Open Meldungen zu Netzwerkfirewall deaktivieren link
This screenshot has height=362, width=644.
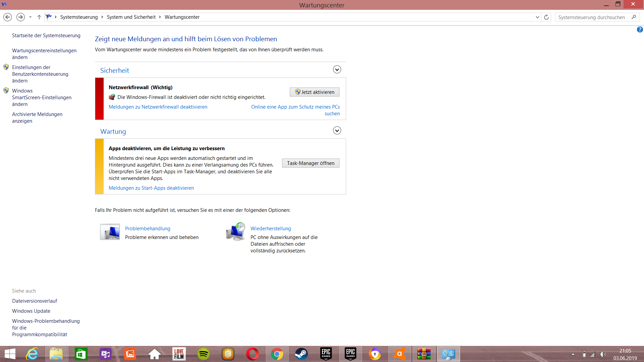158,107
